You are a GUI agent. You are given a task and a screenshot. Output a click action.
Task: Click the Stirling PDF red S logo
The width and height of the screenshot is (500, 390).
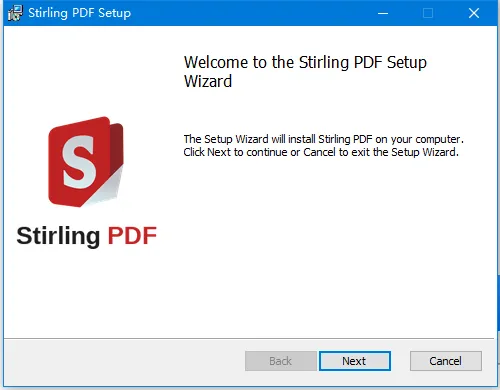click(x=86, y=162)
